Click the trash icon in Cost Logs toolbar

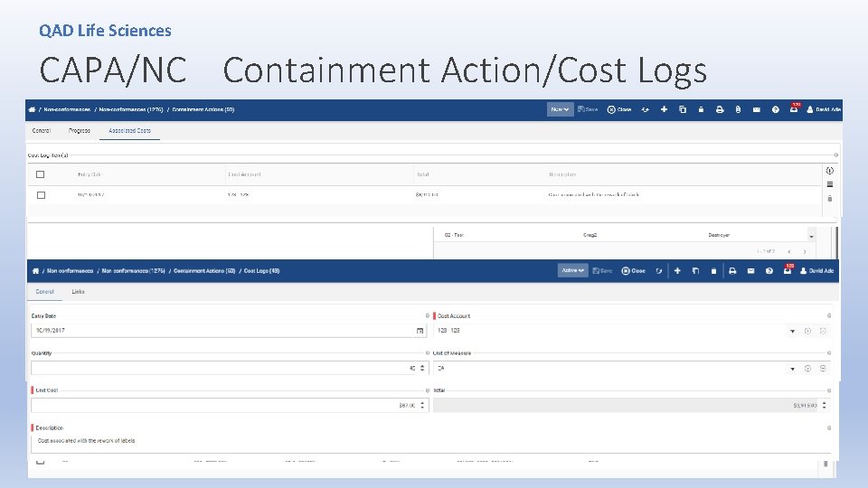pyautogui.click(x=713, y=271)
